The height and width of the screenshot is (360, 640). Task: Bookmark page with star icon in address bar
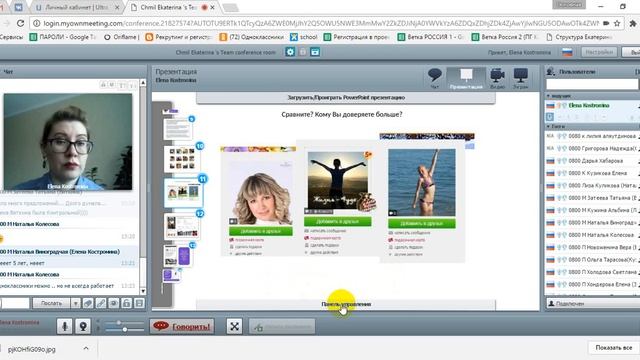click(617, 23)
